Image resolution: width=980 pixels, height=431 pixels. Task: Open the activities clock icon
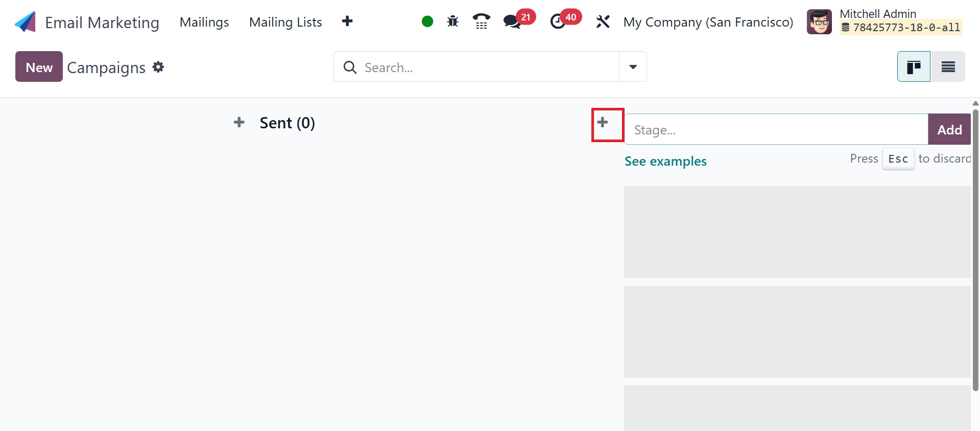tap(558, 21)
